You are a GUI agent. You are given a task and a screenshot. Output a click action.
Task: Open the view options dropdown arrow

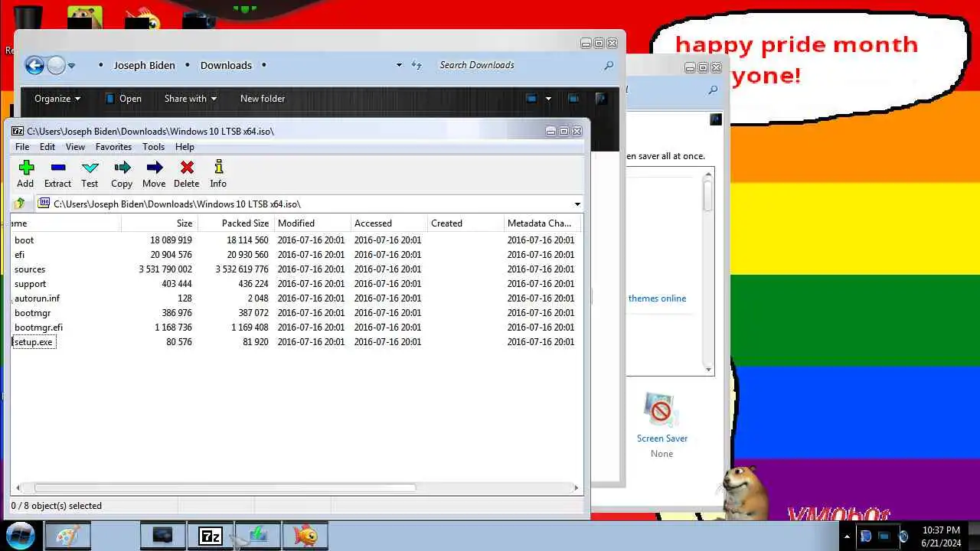[548, 99]
